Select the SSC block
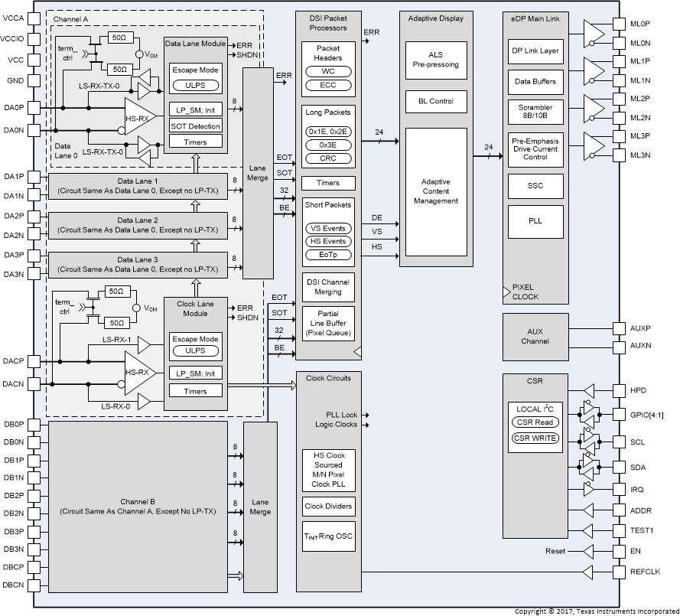This screenshot has width=680, height=616. pyautogui.click(x=535, y=185)
